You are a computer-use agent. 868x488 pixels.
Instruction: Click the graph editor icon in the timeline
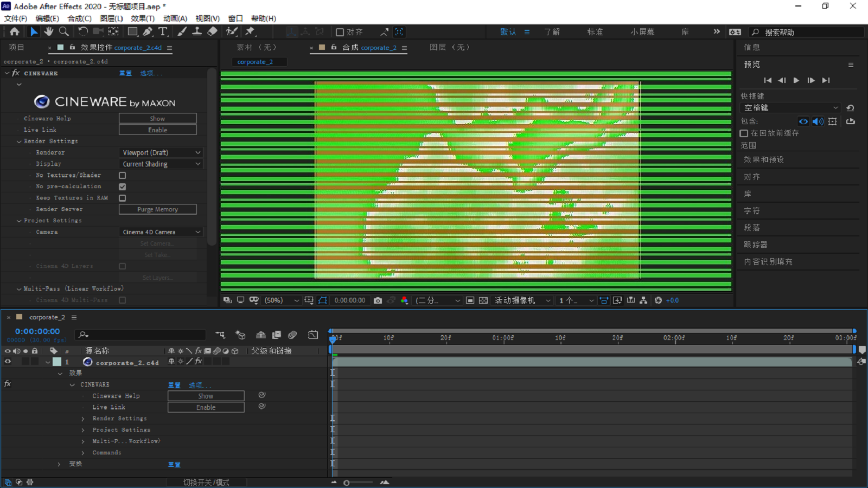[x=313, y=335]
